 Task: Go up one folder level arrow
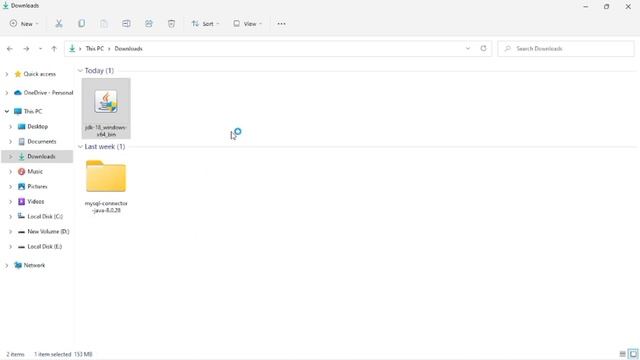pyautogui.click(x=54, y=49)
